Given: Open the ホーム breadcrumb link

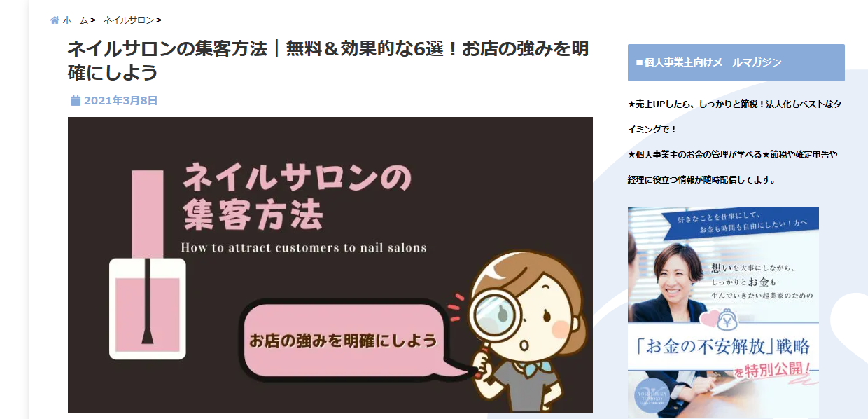Looking at the screenshot, I should click(x=75, y=20).
